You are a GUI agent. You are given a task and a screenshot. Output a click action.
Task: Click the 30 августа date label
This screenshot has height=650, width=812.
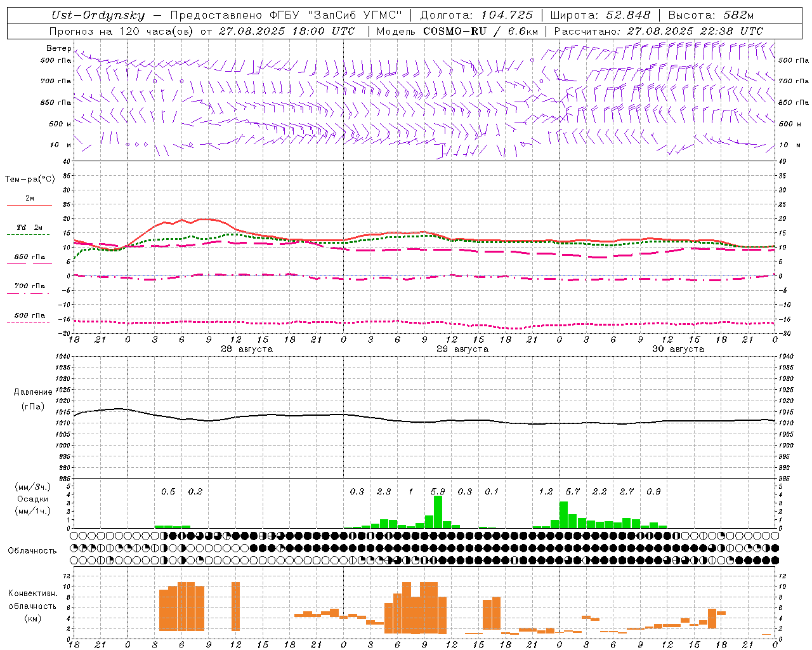pos(678,349)
